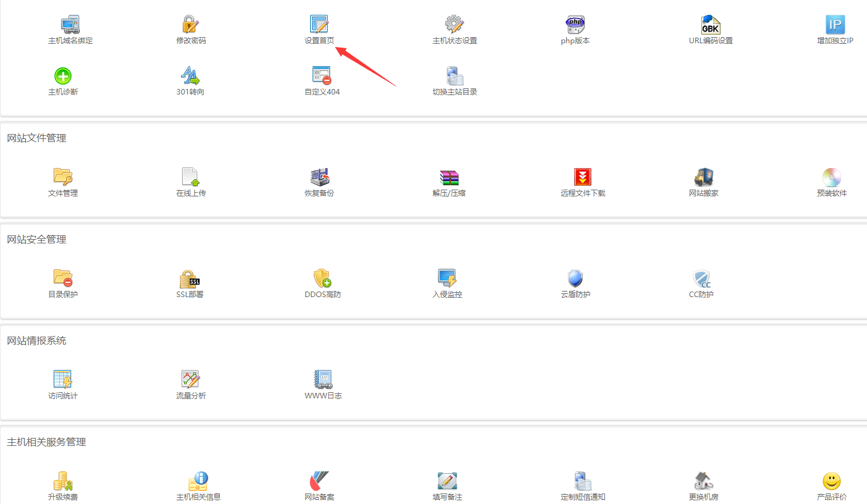Viewport: 867px width, 504px height.
Task: Click the 自定义404 icon
Action: pos(321,76)
